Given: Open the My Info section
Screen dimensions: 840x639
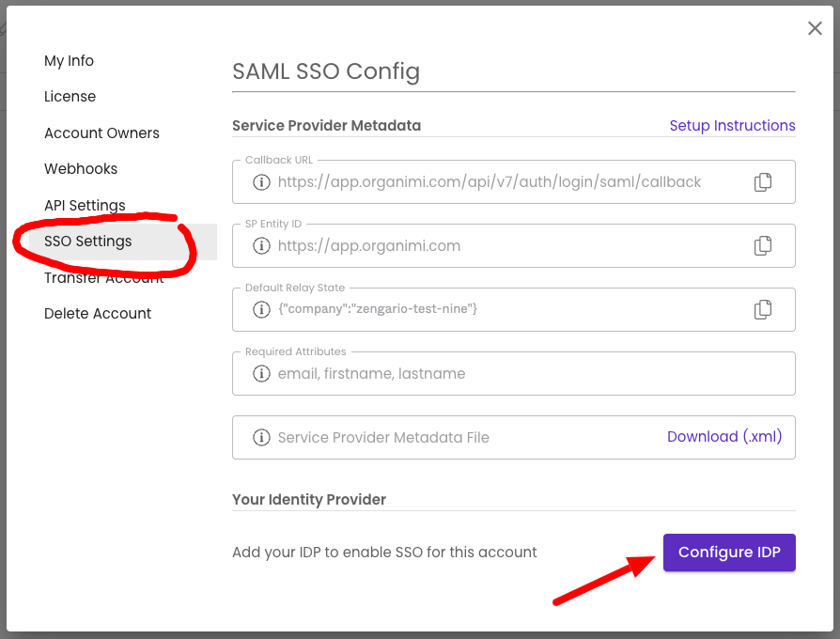Looking at the screenshot, I should [70, 60].
